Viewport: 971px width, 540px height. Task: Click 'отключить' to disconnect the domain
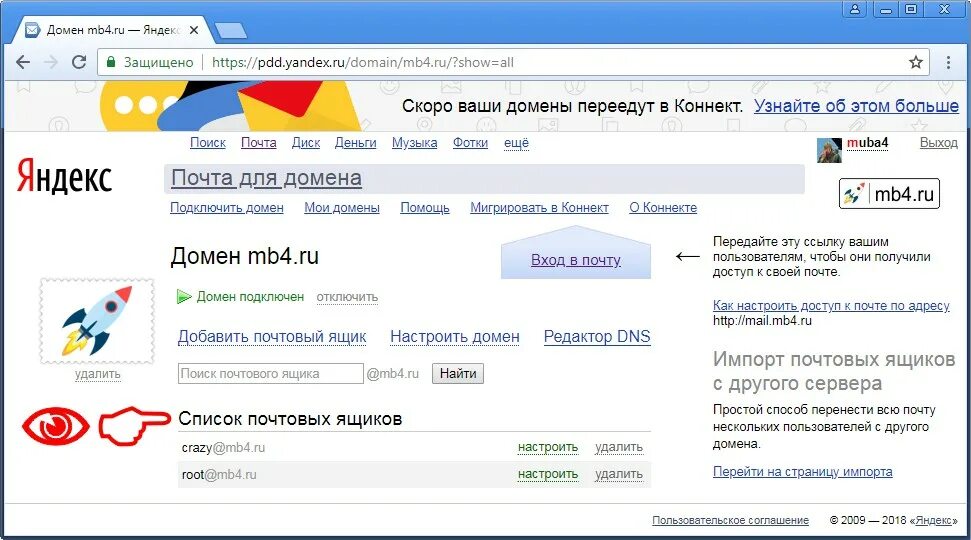pyautogui.click(x=347, y=297)
